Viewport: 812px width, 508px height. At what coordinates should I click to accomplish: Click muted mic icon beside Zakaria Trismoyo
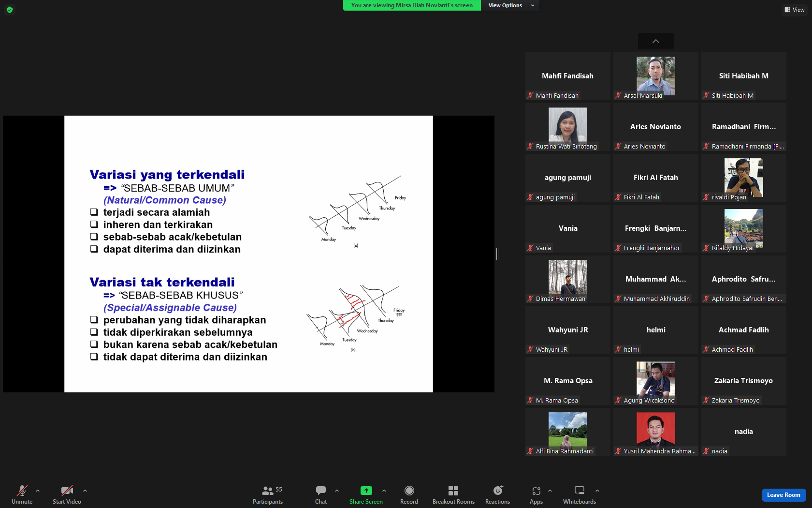pos(707,401)
